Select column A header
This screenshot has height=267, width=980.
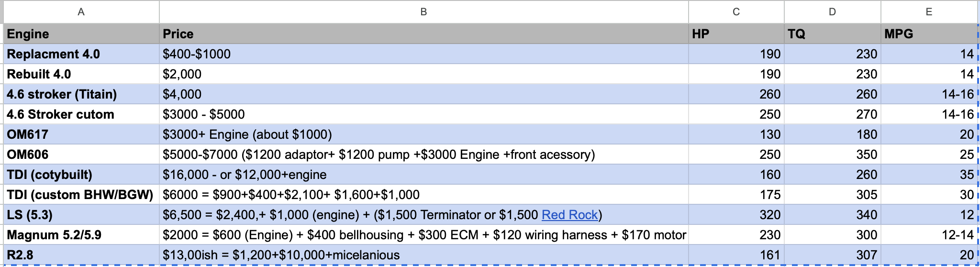click(x=81, y=12)
